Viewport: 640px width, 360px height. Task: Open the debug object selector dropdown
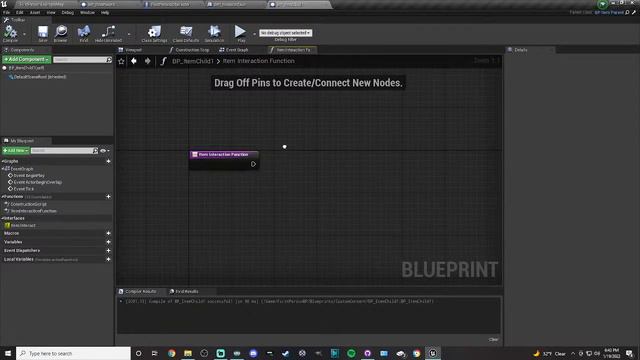pos(285,33)
